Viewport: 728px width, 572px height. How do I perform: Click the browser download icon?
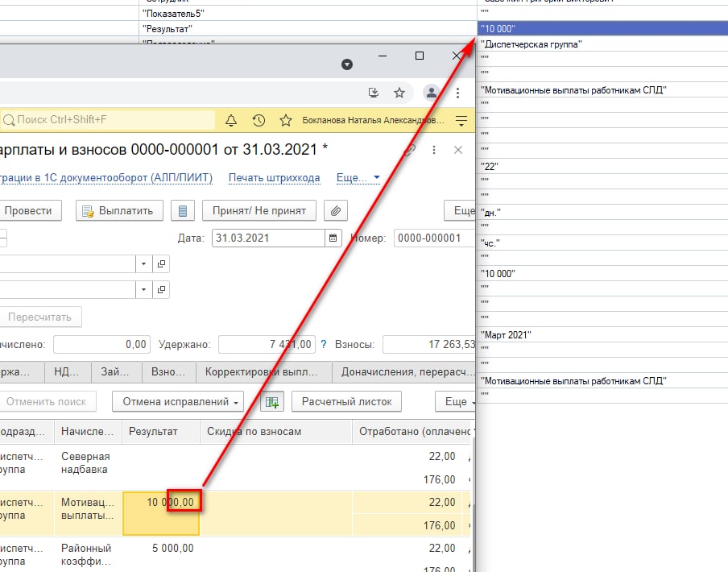pos(374,93)
